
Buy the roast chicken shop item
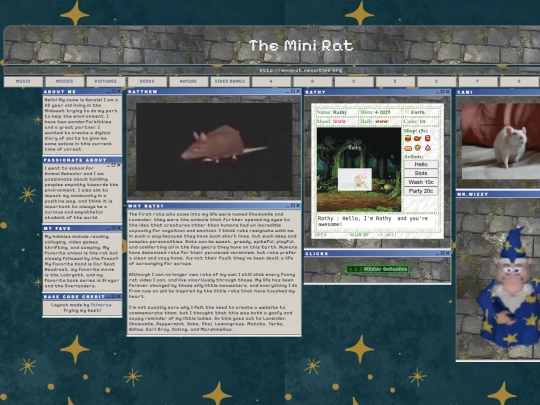point(418,138)
